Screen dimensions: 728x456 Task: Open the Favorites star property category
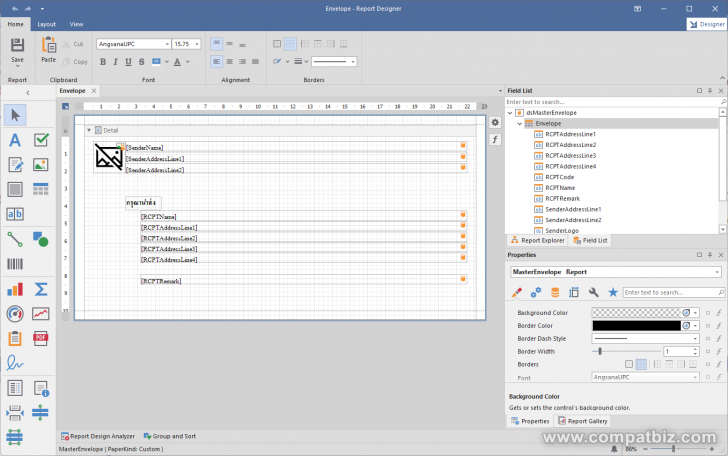pos(613,292)
